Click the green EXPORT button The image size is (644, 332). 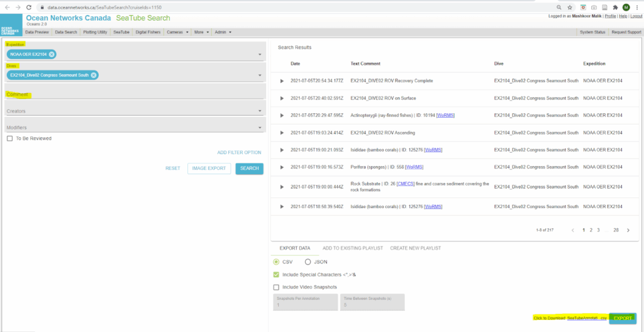click(623, 318)
